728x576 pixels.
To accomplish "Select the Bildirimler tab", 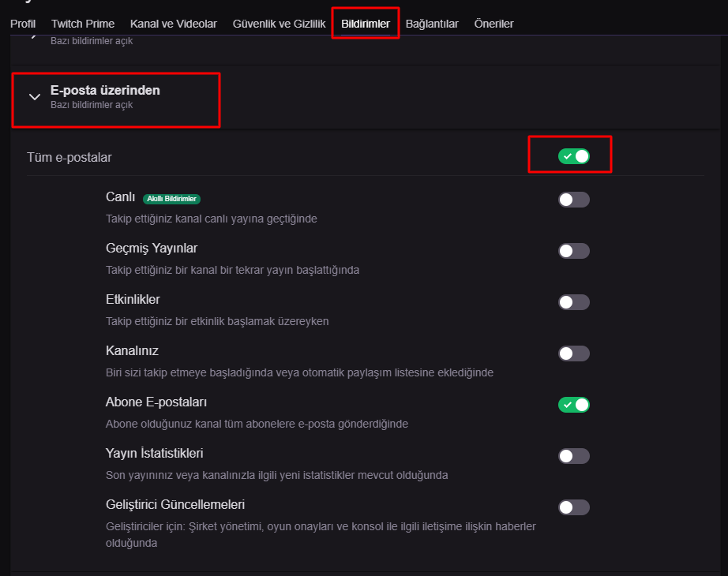I will (366, 24).
